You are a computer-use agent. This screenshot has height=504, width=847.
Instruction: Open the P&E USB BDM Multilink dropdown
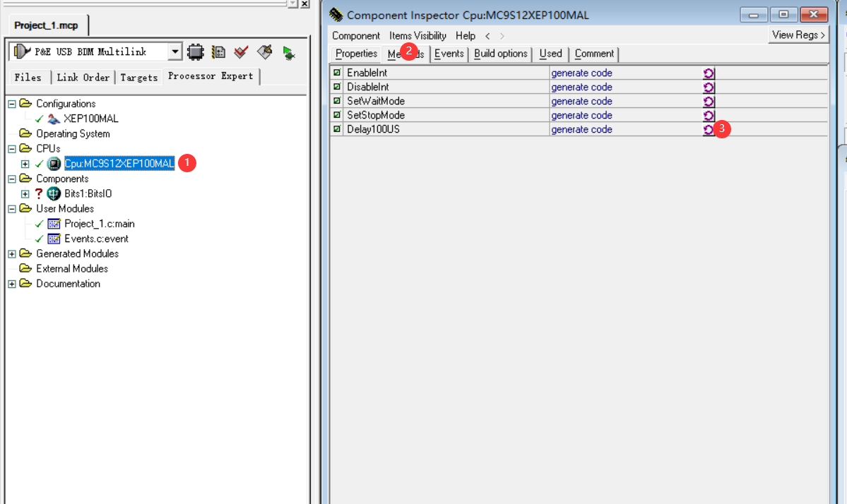pyautogui.click(x=174, y=52)
